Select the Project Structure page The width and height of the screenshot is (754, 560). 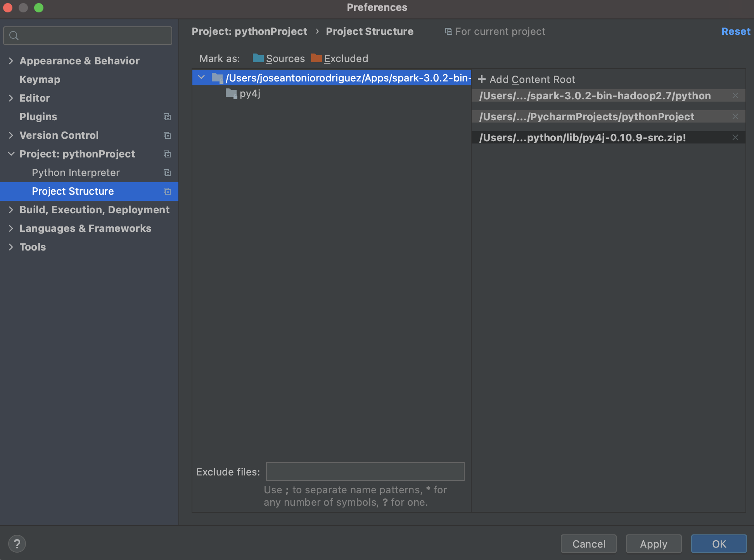[89, 191]
